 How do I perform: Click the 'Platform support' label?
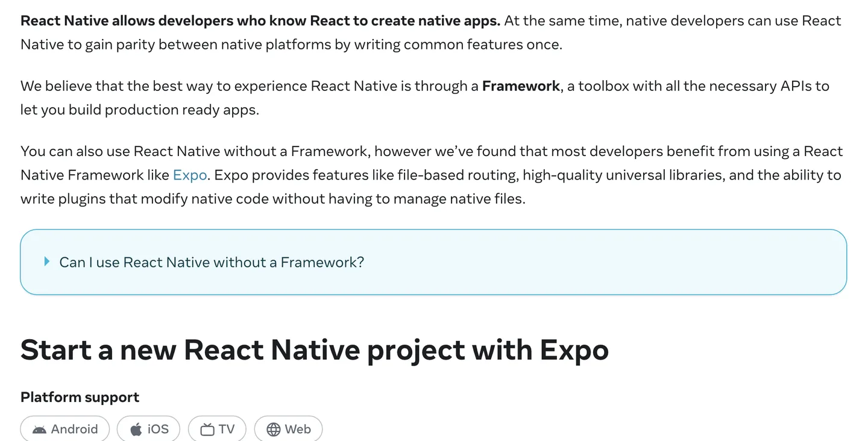click(x=80, y=397)
